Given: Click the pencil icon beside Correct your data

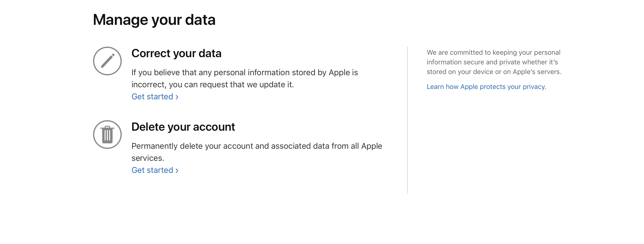Looking at the screenshot, I should pos(107,61).
